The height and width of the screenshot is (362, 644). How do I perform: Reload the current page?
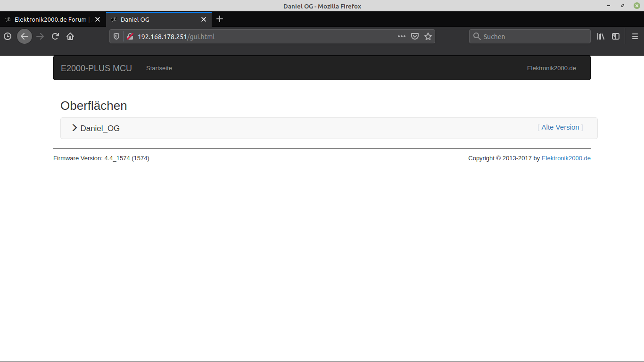pos(55,36)
